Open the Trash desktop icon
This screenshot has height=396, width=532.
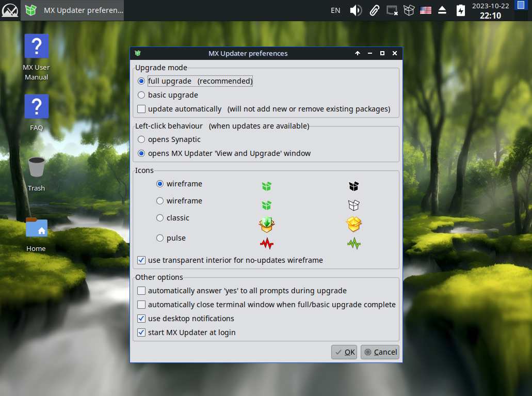pyautogui.click(x=36, y=174)
